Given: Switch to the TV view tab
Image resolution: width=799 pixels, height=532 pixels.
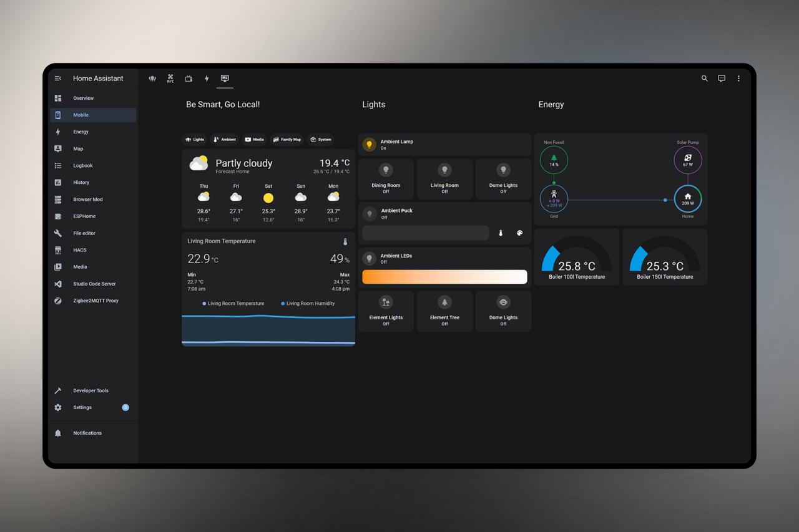Looking at the screenshot, I should tap(189, 79).
